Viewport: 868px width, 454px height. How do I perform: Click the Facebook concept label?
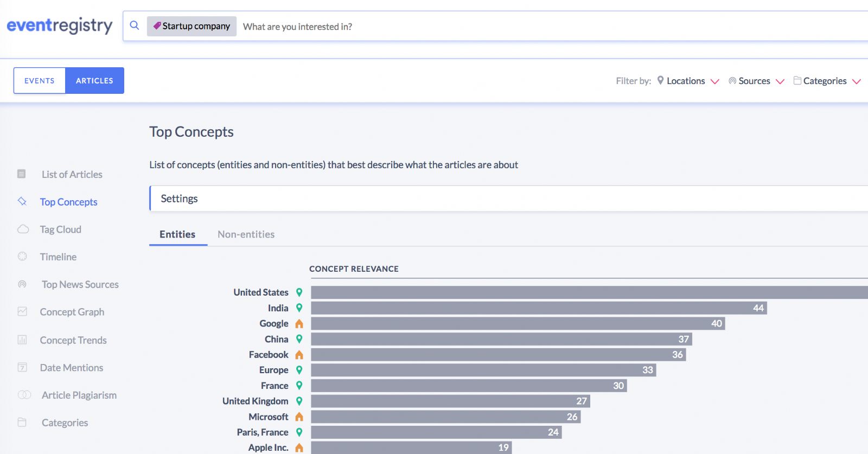click(269, 355)
